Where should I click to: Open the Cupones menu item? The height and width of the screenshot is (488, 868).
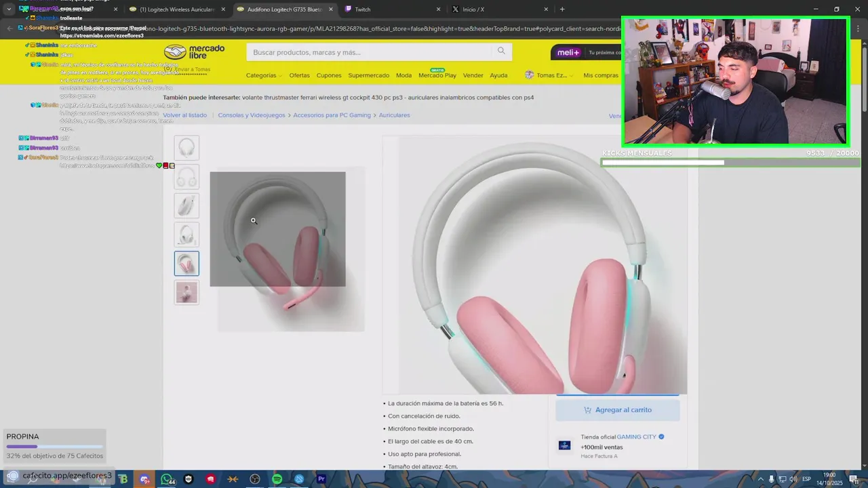point(329,75)
